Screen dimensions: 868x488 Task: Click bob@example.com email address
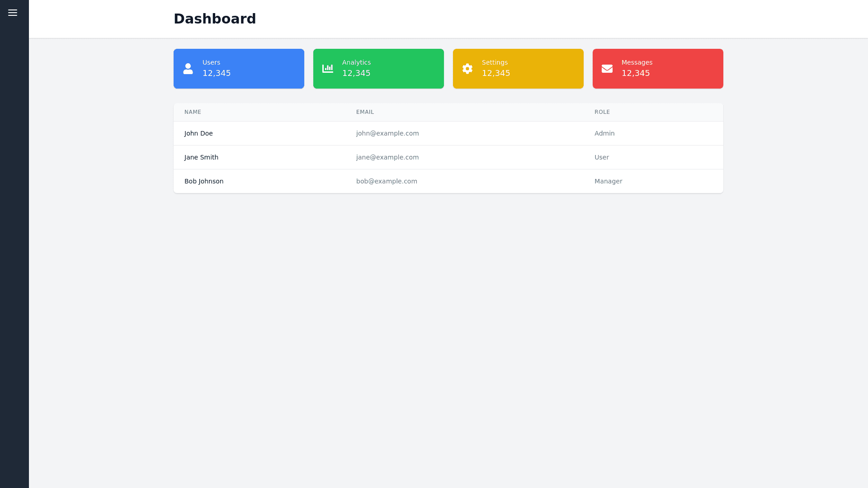387,181
